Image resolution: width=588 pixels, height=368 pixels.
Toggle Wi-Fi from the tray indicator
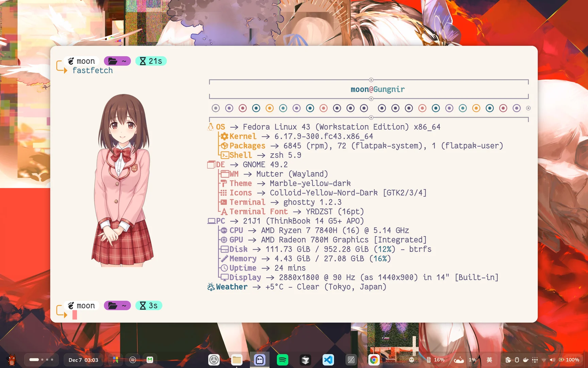[x=544, y=360]
